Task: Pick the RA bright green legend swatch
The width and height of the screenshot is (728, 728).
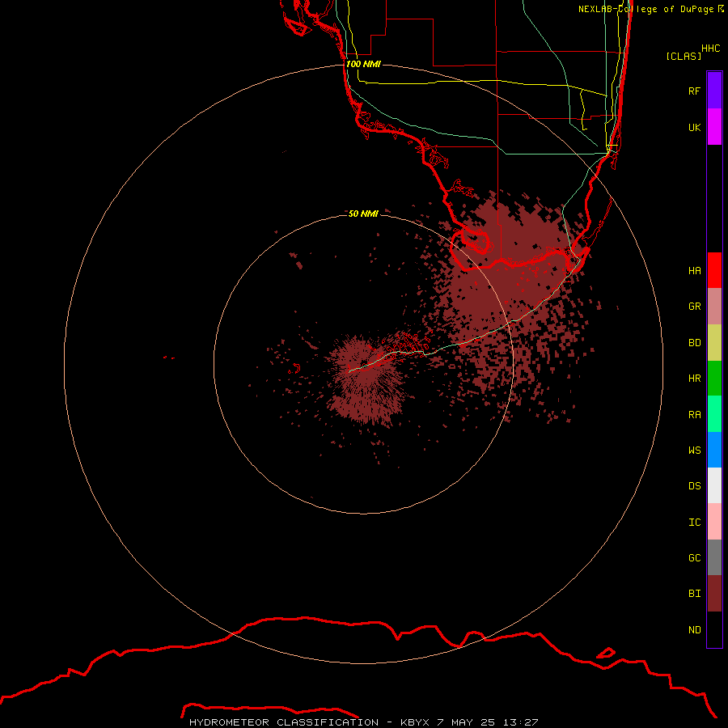Action: pyautogui.click(x=714, y=414)
